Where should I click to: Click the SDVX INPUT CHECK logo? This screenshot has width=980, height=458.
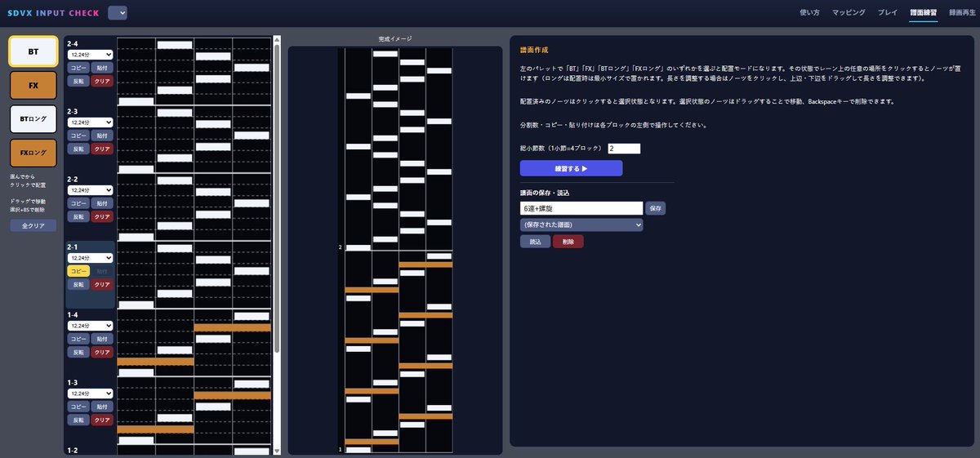coord(53,13)
